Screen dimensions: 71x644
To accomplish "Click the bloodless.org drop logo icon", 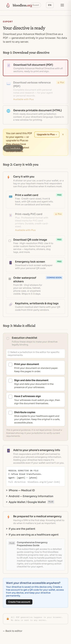I will 8,5.
